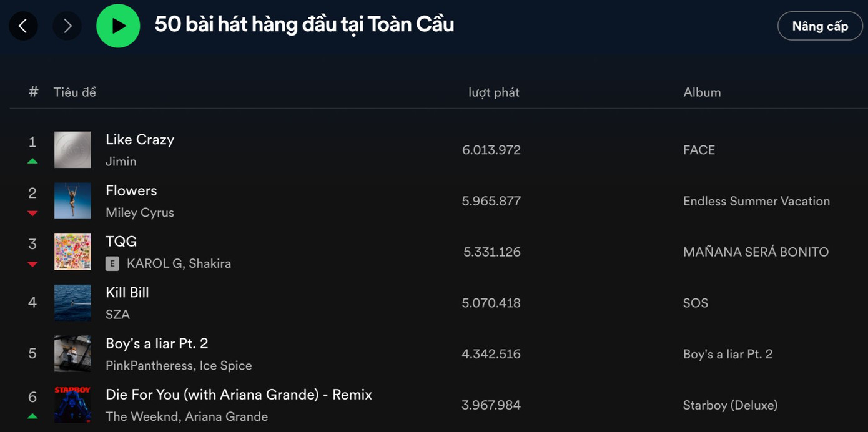Play the playlist with the green play button
The image size is (868, 432).
(x=118, y=26)
